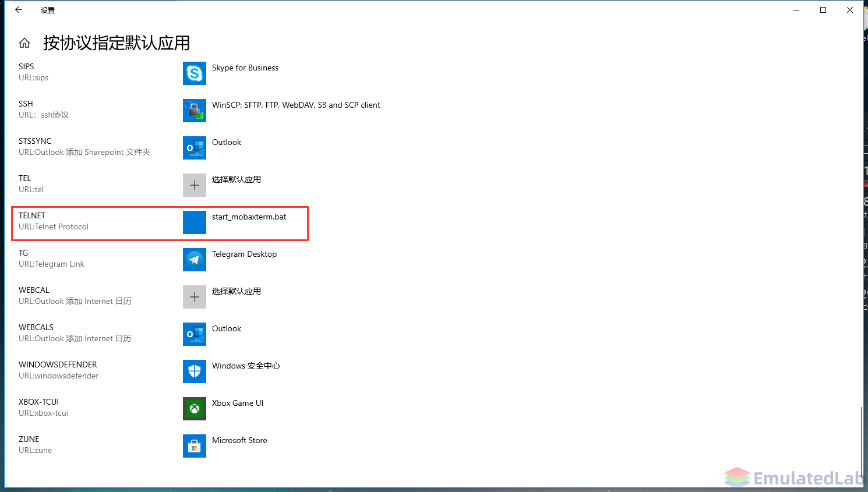Click the Skype for Business icon
Viewport: 868px width, 492px height.
[x=195, y=73]
